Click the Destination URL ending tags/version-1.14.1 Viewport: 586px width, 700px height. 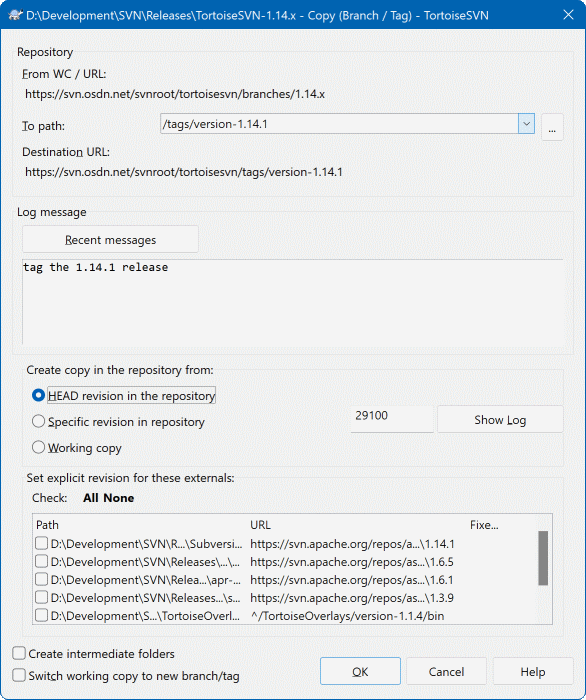pos(184,172)
